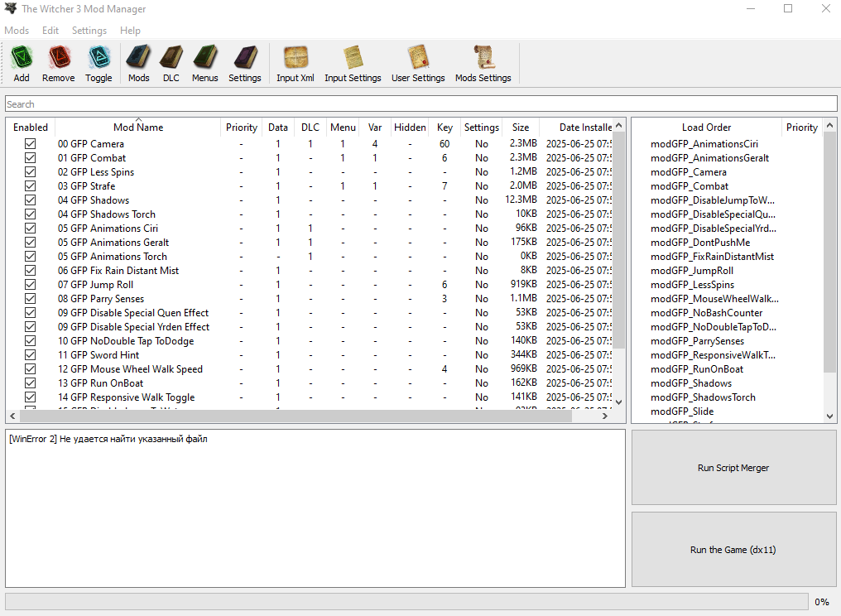The image size is (841, 616).
Task: Launch the game with Run the Game (dx11)
Action: (733, 550)
